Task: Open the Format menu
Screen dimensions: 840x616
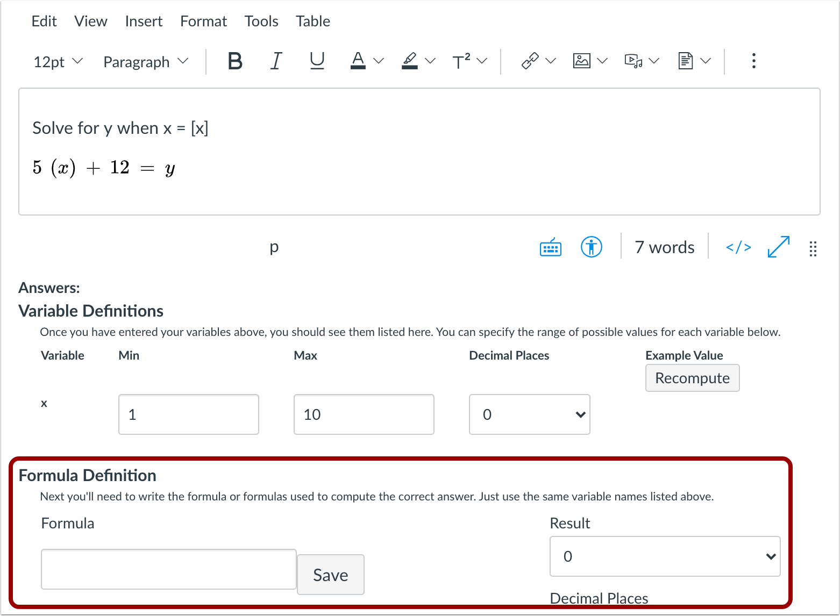Action: (x=203, y=21)
